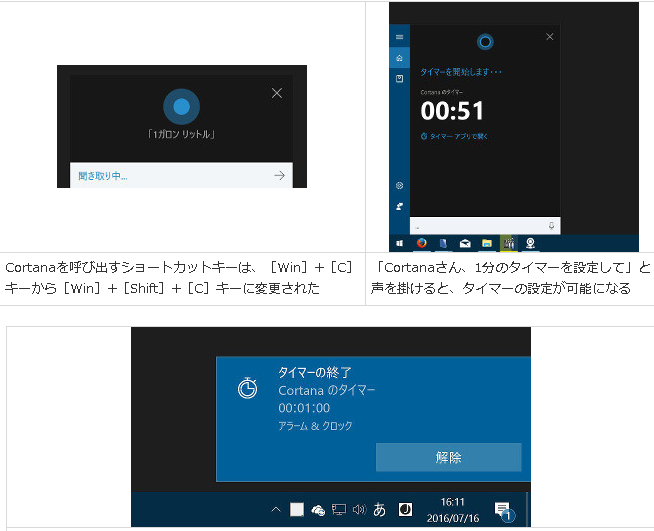654x531 pixels.
Task: Click the highlighted active app taskbar icon
Action: tap(508, 243)
